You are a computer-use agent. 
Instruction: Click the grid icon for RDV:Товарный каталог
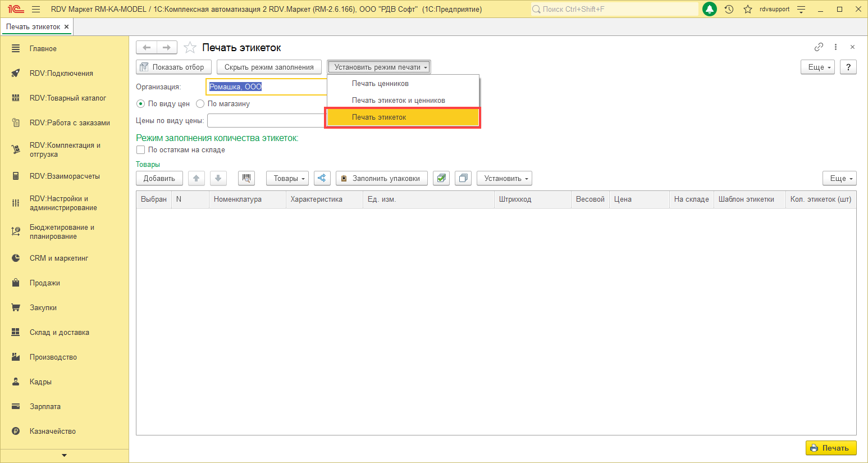tap(16, 98)
